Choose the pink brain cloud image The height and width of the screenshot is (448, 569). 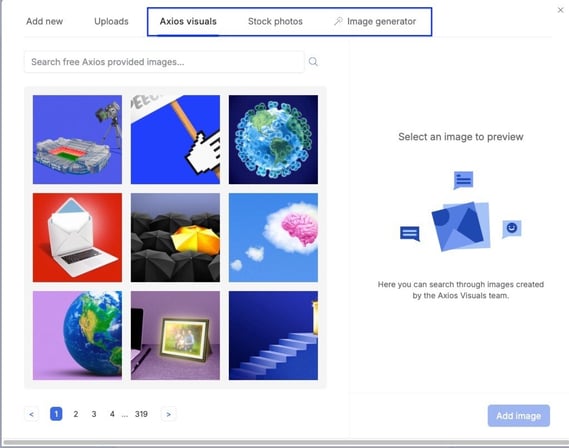click(273, 238)
